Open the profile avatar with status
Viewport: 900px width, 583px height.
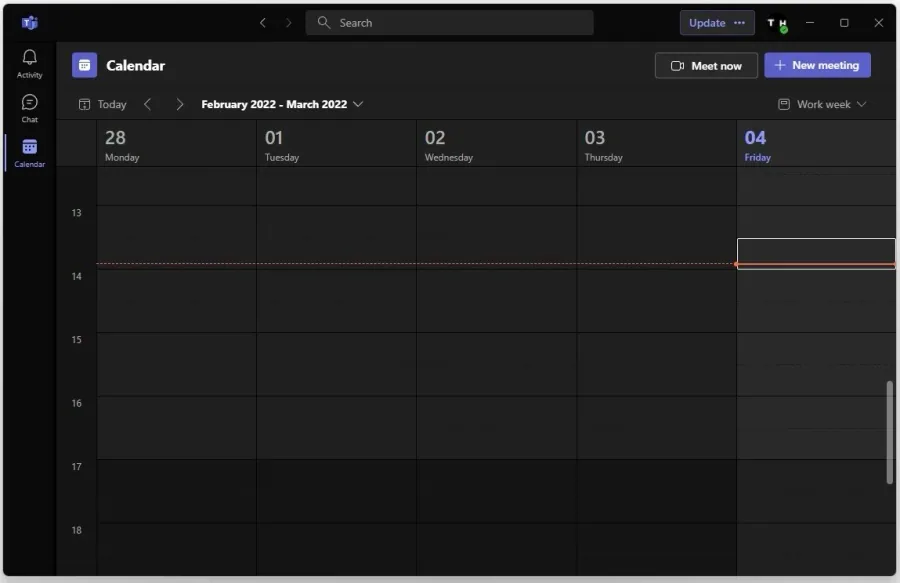coord(777,23)
